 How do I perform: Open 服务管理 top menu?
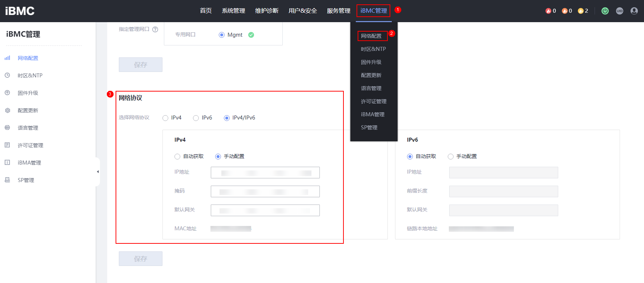[x=339, y=11]
